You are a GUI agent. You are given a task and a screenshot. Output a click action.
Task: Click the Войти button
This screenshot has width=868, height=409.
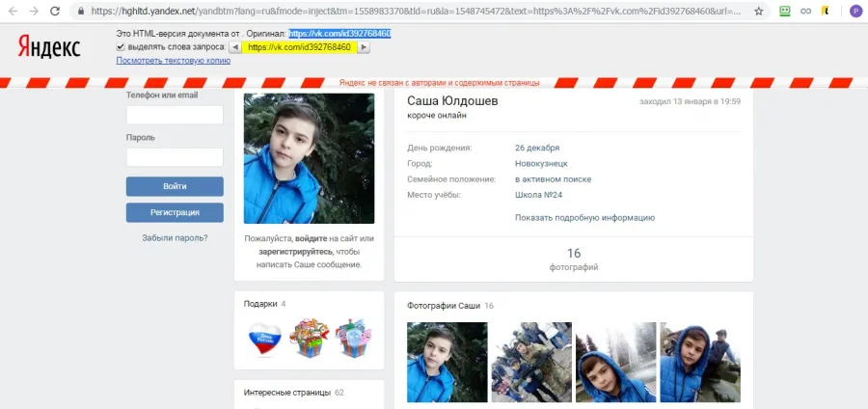tap(175, 186)
